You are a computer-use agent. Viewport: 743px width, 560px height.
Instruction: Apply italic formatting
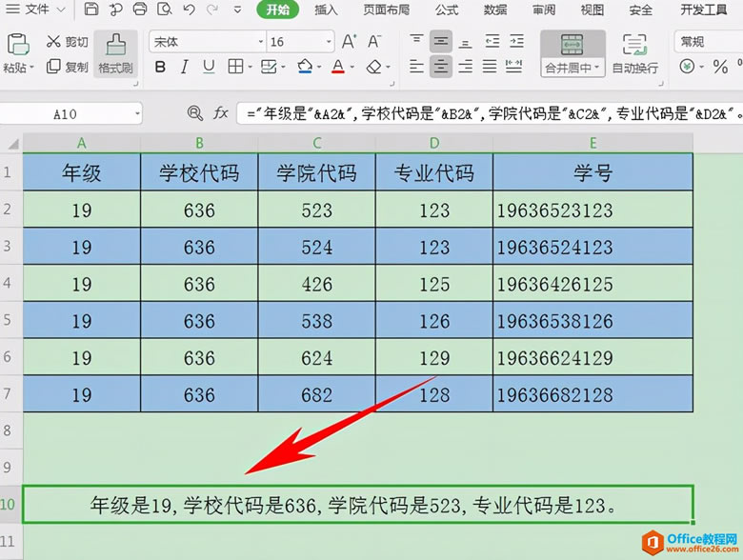(x=185, y=67)
